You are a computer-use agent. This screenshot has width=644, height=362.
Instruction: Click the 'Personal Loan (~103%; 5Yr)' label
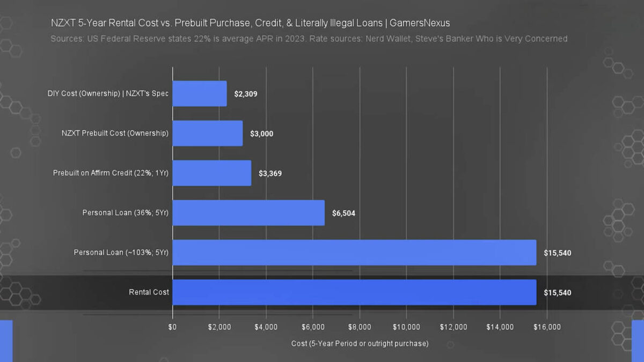click(121, 253)
